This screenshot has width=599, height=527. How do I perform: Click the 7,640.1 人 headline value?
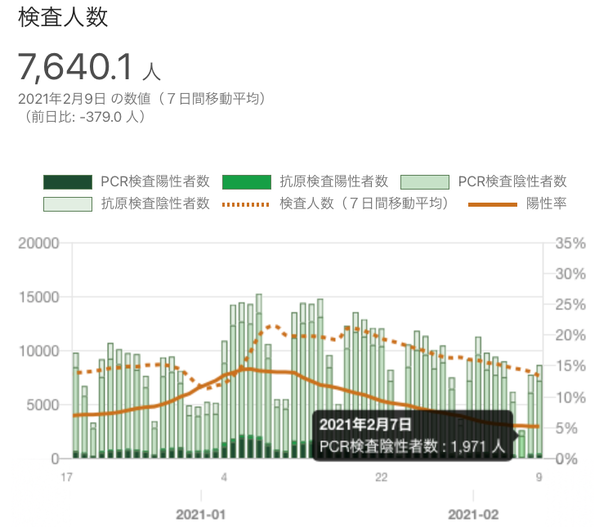pos(89,67)
